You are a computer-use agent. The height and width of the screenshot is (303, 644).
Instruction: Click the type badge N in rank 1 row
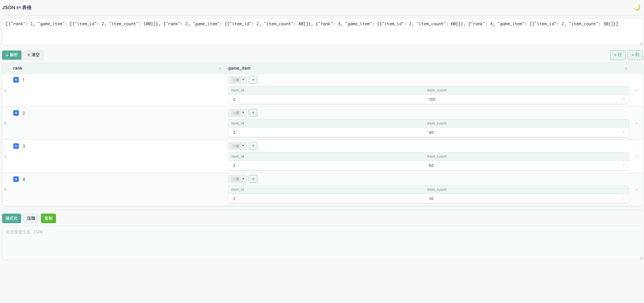(x=16, y=80)
